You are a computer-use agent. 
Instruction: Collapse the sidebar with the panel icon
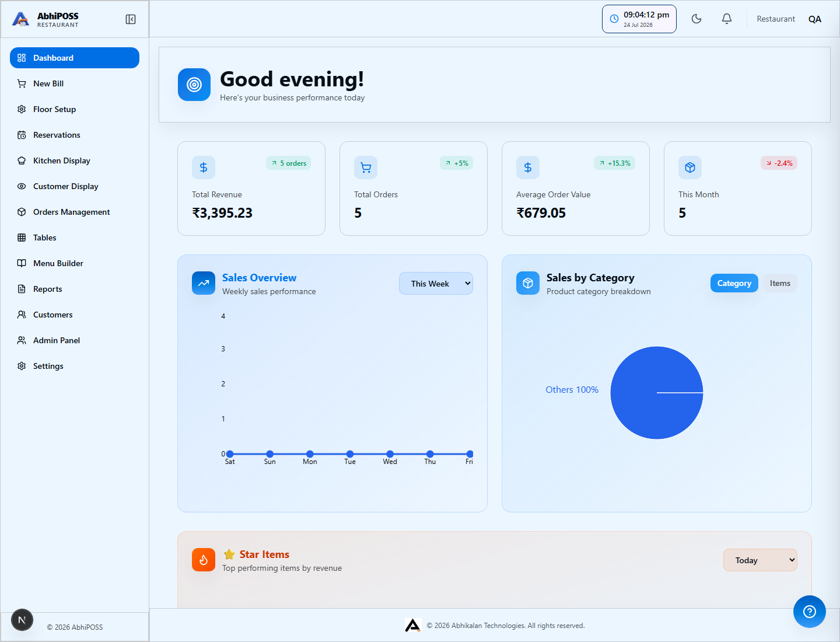pos(131,19)
